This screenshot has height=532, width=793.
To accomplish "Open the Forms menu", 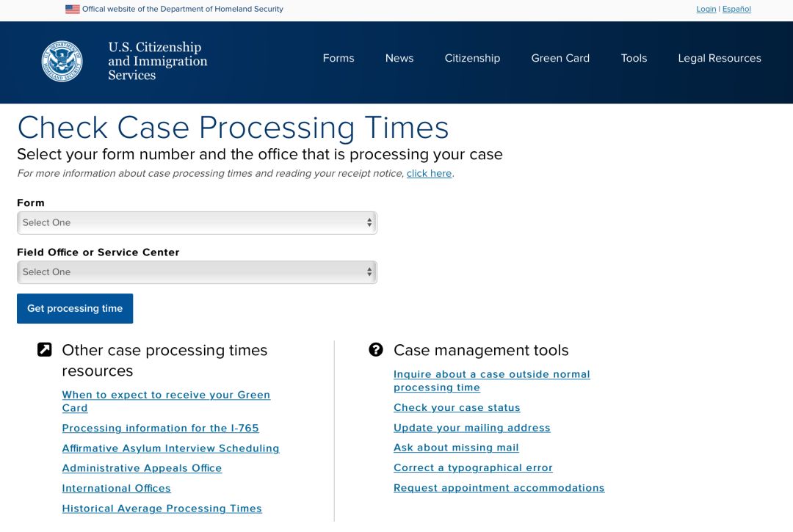I will coord(338,59).
